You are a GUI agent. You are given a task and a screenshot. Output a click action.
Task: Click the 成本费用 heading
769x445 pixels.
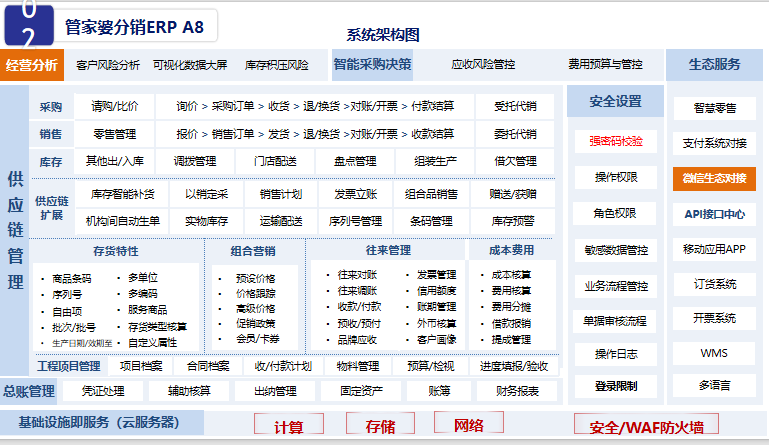(511, 250)
